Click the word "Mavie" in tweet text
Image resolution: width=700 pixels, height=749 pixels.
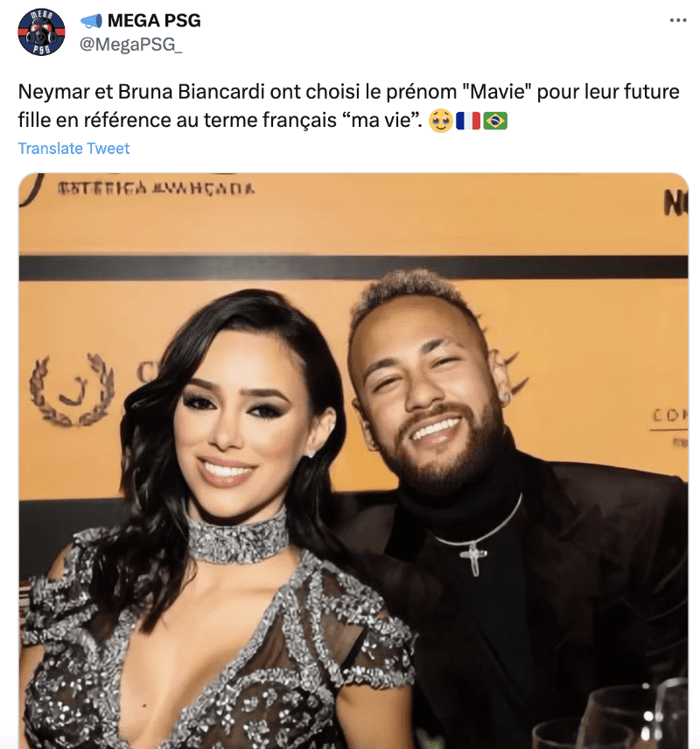[x=497, y=92]
